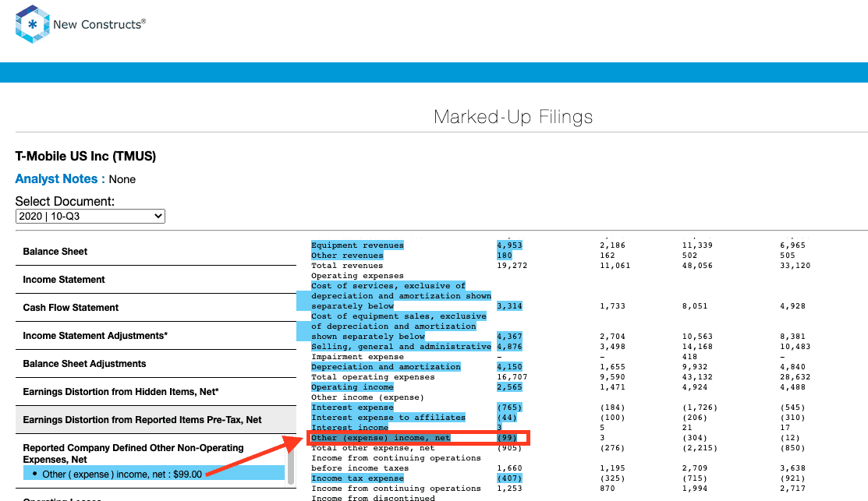Viewport: 868px width, 501px height.
Task: Click the T-Mobile US Inc (TMUS) heading
Action: [86, 157]
